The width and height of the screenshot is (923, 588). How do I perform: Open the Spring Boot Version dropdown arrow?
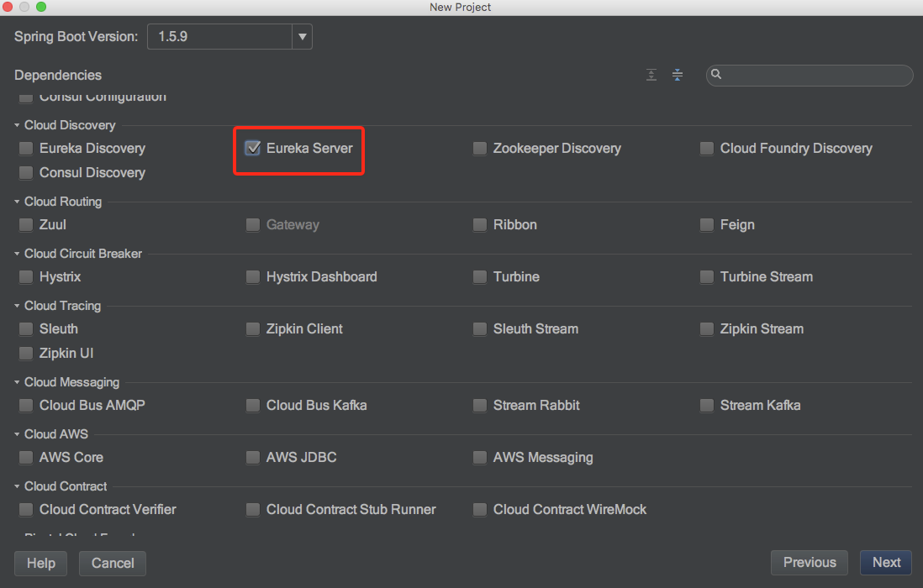(302, 36)
